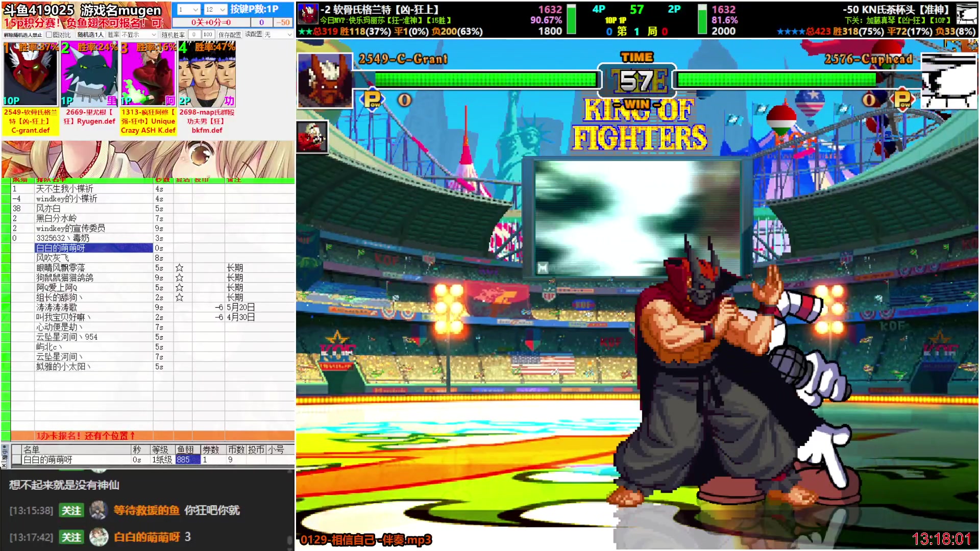Image resolution: width=980 pixels, height=551 pixels.
Task: Toggle the 图对比 checkbox
Action: (49, 35)
